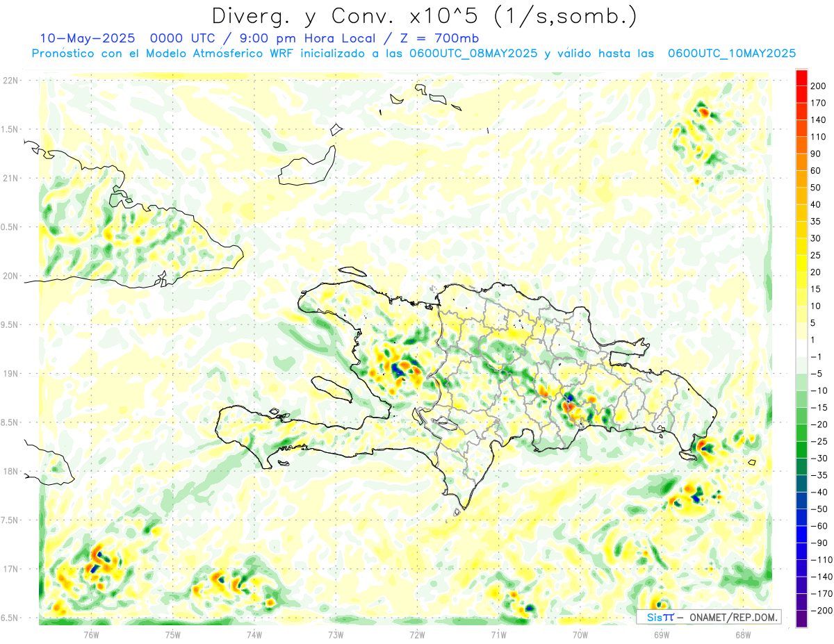Viewport: 834px width, 644px height.
Task: Click the color scale value 15
Action: [x=817, y=289]
